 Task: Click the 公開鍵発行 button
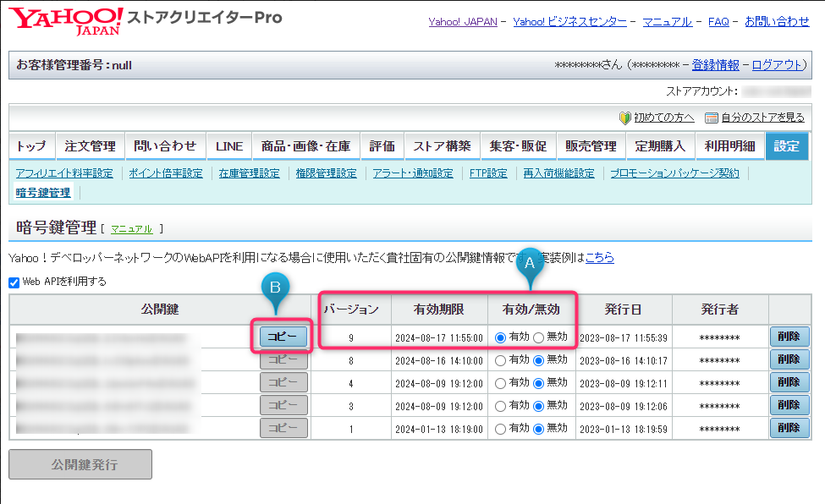pyautogui.click(x=80, y=464)
